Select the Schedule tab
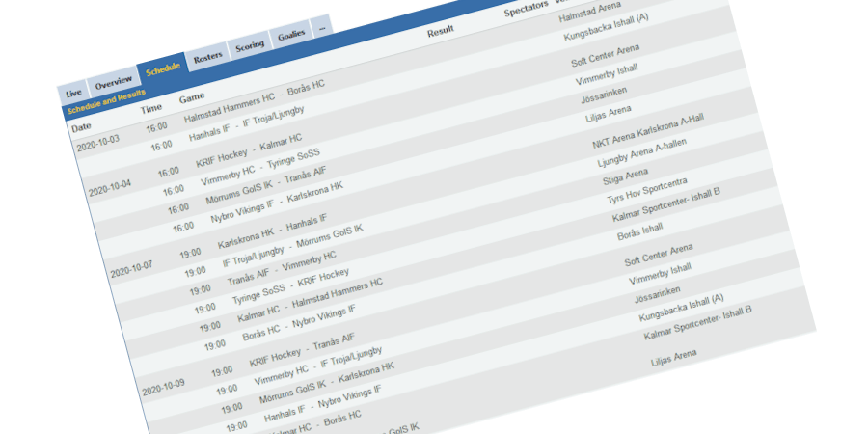 163,69
